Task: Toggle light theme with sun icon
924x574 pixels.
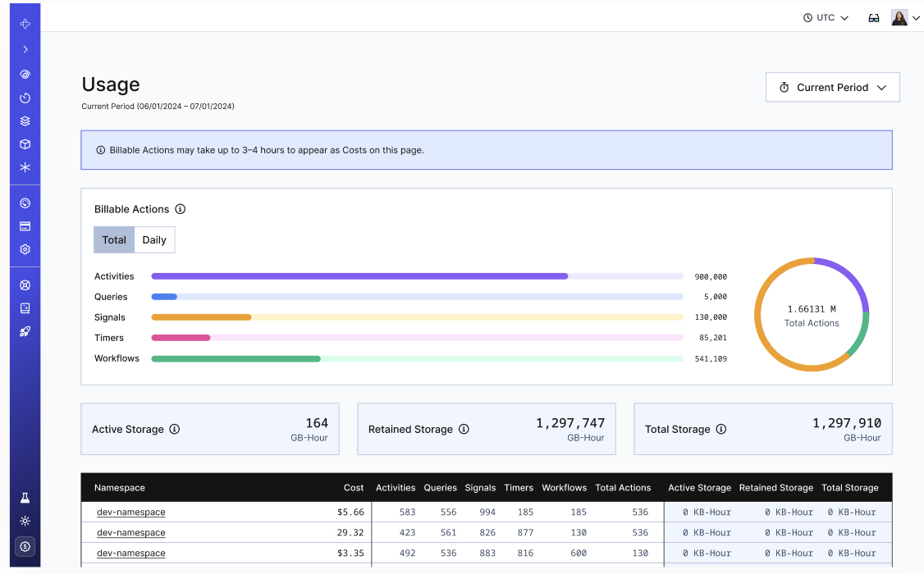Action: (25, 521)
